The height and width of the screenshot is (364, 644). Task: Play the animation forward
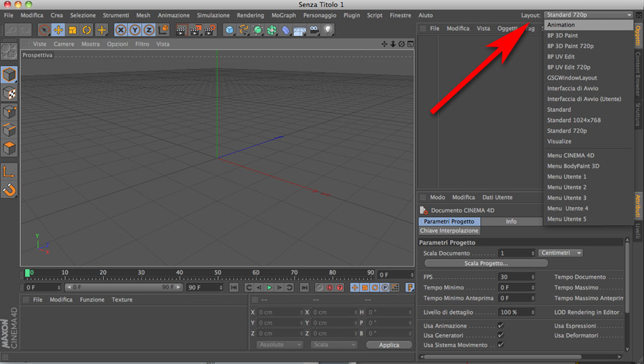pyautogui.click(x=270, y=287)
